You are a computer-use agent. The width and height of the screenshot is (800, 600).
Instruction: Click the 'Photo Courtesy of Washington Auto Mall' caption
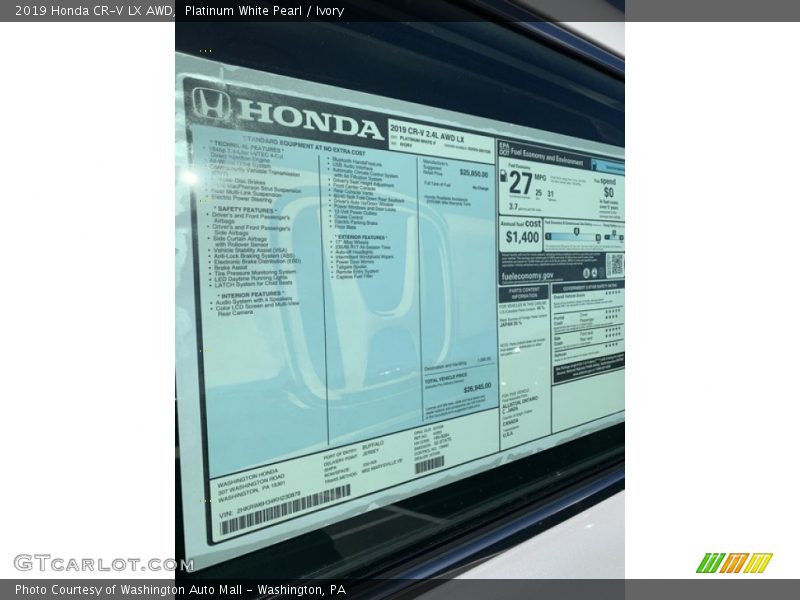pyautogui.click(x=180, y=590)
